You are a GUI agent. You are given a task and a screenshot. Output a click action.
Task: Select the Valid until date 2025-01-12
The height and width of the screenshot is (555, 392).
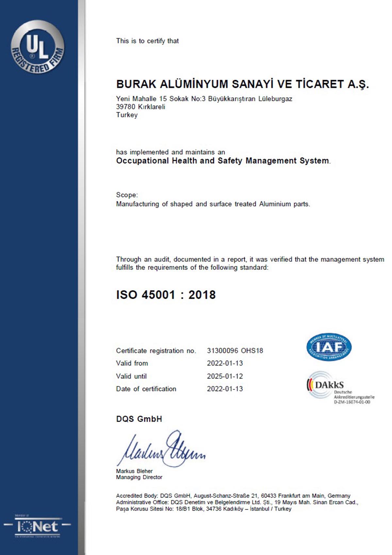point(225,376)
